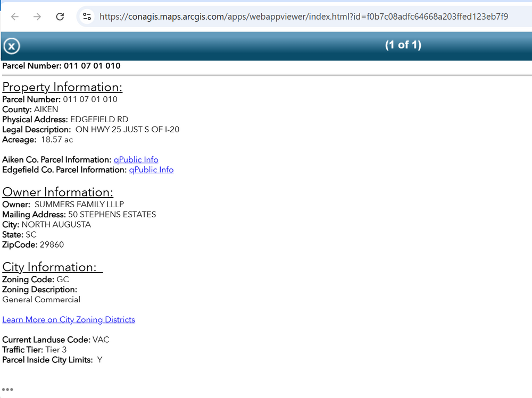Close the parcel popup with X icon
Viewport: 532px width, 398px height.
[11, 46]
